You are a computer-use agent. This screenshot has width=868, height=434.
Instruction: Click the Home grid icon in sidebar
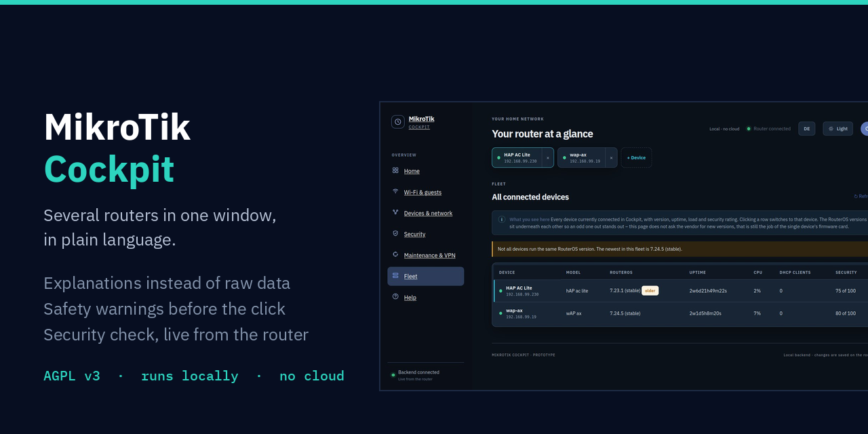click(395, 170)
